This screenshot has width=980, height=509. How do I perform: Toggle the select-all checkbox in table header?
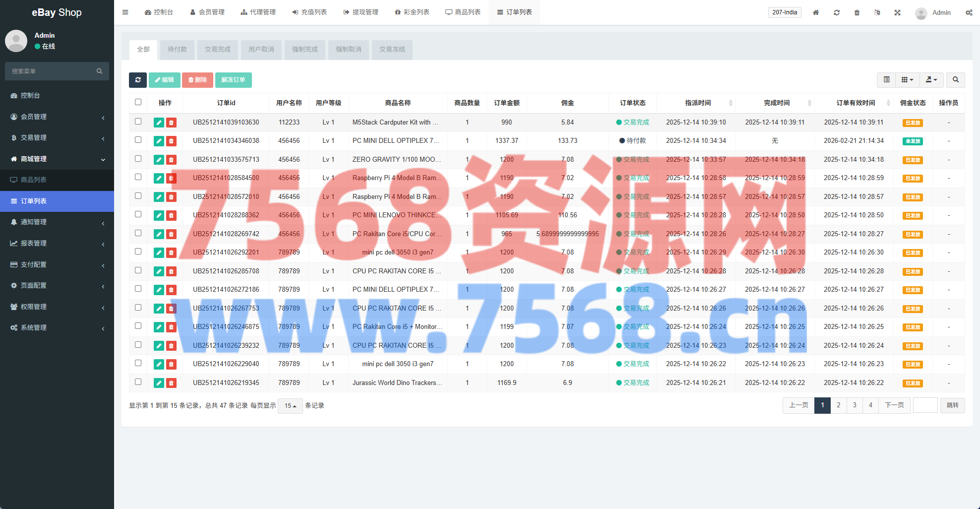point(138,102)
